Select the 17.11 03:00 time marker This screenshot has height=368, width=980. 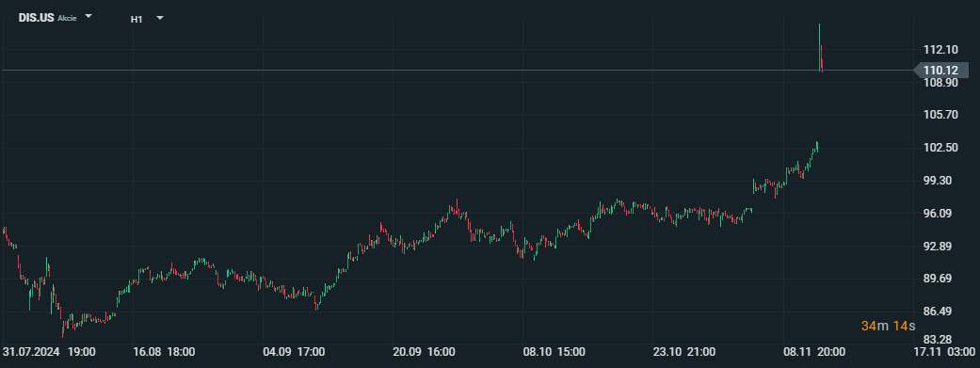945,352
